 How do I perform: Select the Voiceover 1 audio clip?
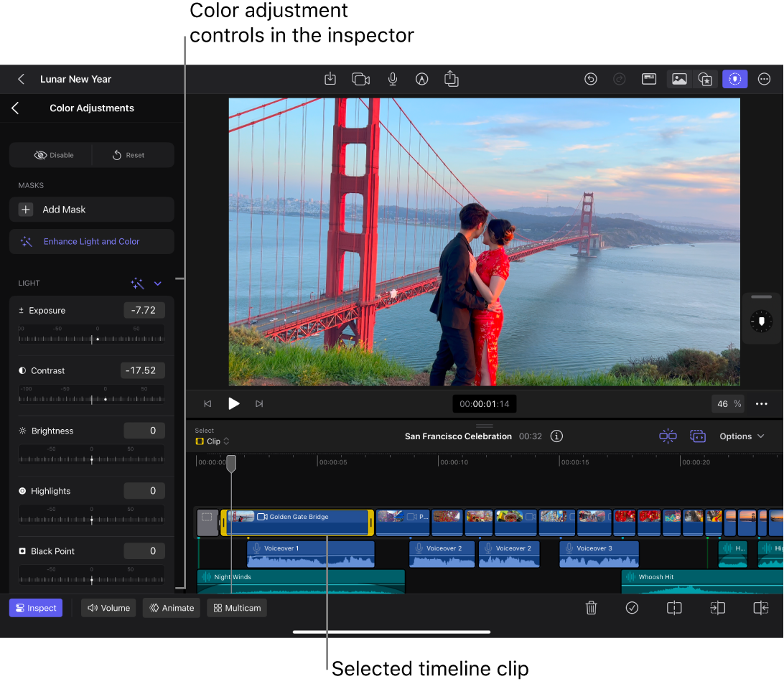click(x=310, y=554)
